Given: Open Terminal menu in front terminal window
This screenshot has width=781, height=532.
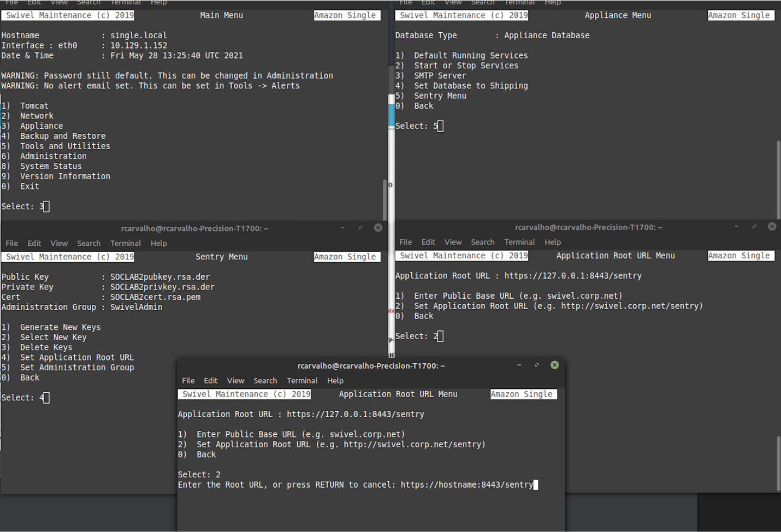Looking at the screenshot, I should (302, 381).
